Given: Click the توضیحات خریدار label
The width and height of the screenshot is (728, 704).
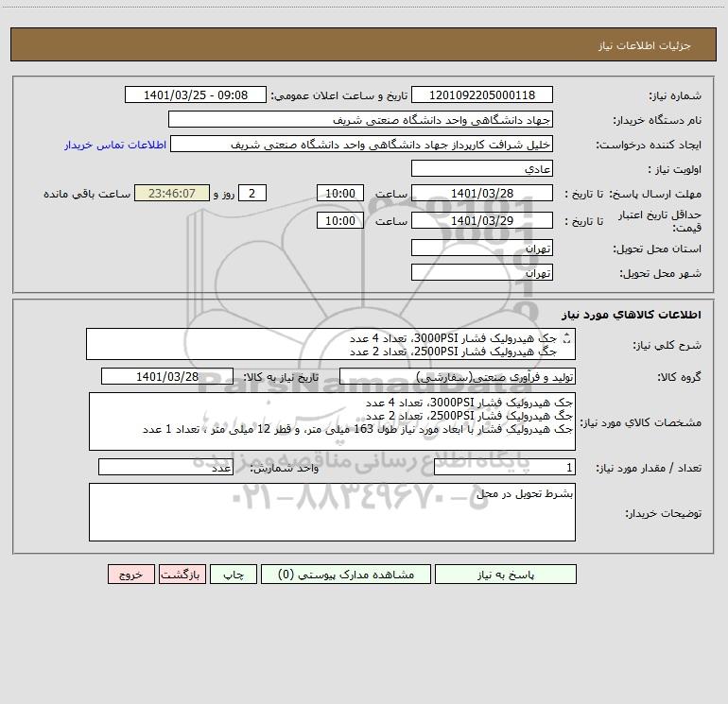Looking at the screenshot, I should (x=664, y=513).
